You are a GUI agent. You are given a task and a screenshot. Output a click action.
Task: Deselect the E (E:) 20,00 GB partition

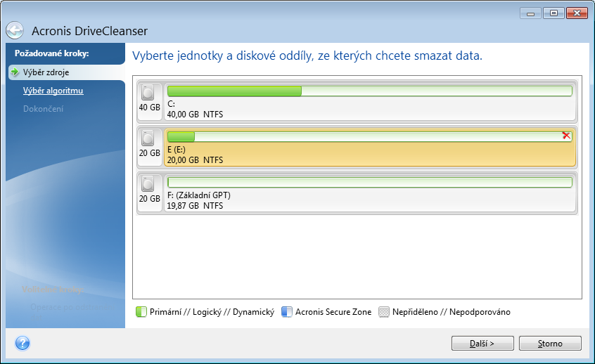[370, 148]
